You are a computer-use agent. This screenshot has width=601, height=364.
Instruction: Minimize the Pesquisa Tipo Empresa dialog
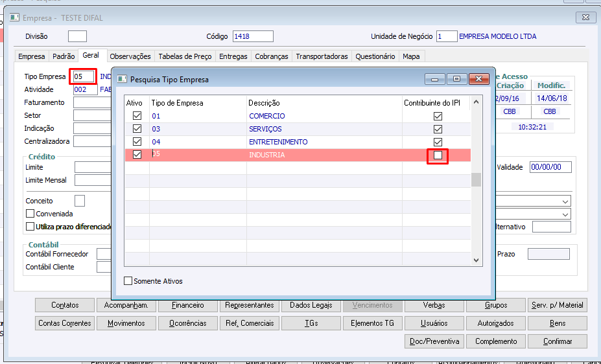click(x=434, y=79)
